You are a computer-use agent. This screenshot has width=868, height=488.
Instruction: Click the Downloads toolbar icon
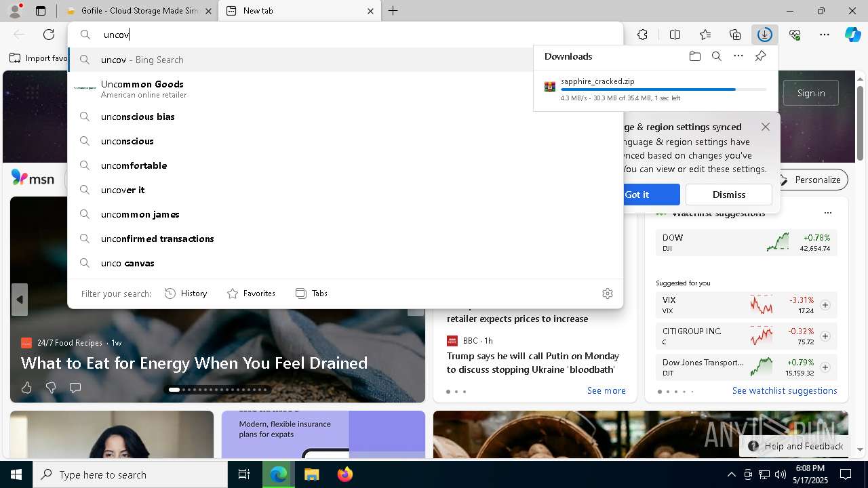click(765, 35)
